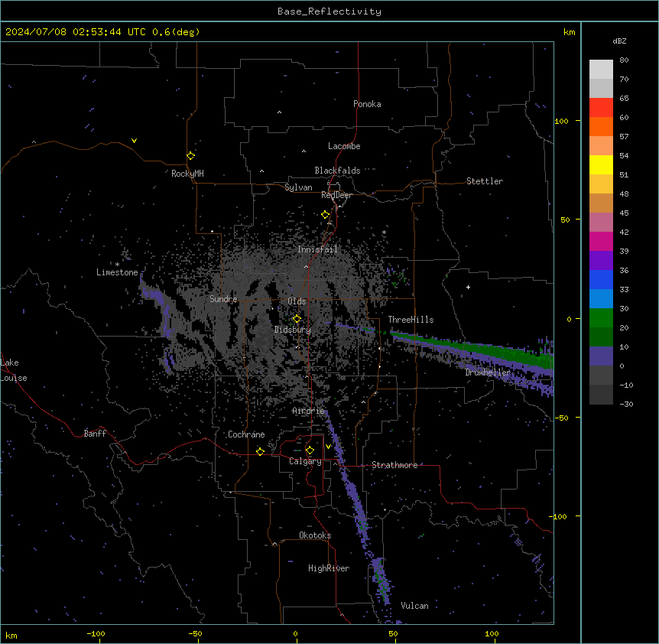Click the royal blue 36-33 dBZ swatch
The height and width of the screenshot is (644, 659).
[601, 279]
